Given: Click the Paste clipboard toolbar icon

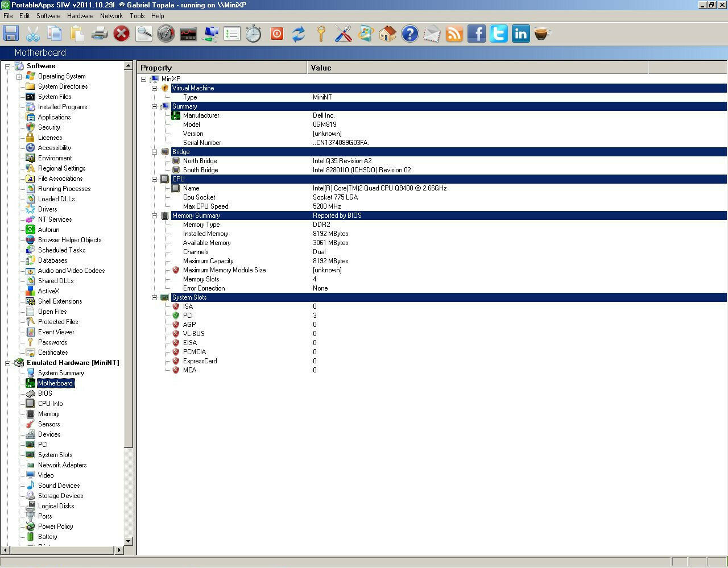Looking at the screenshot, I should tap(77, 34).
